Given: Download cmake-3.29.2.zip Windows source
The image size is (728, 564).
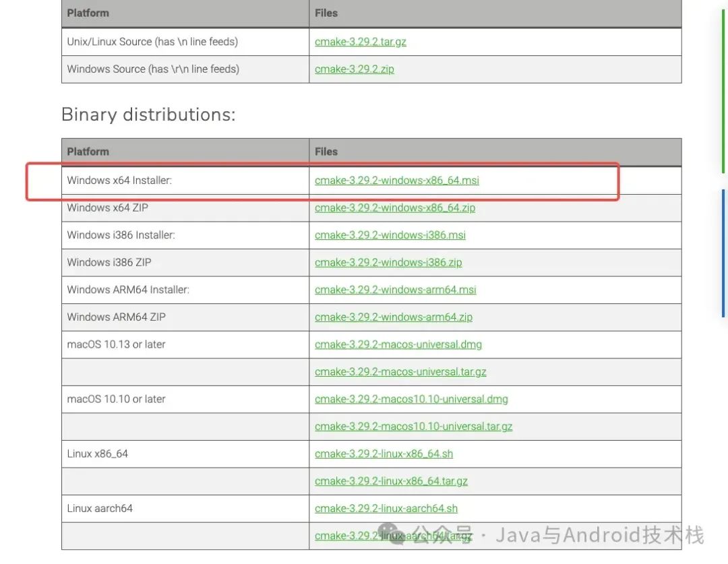Looking at the screenshot, I should tap(355, 69).
